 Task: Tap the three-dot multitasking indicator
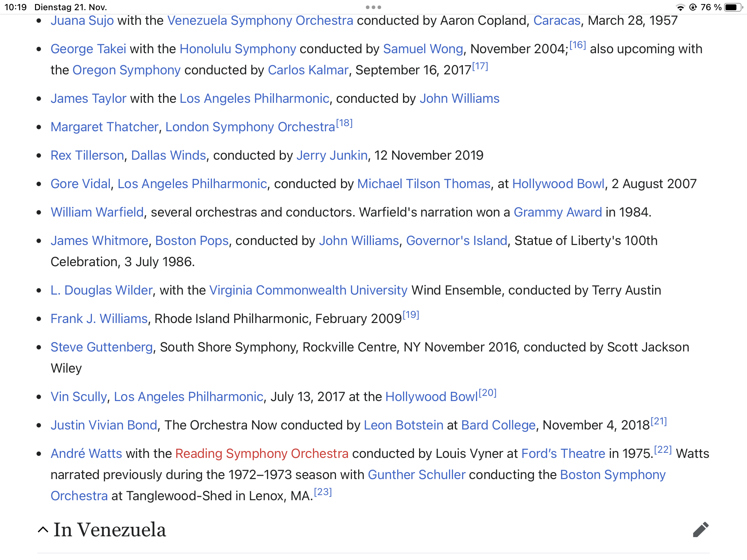click(373, 7)
